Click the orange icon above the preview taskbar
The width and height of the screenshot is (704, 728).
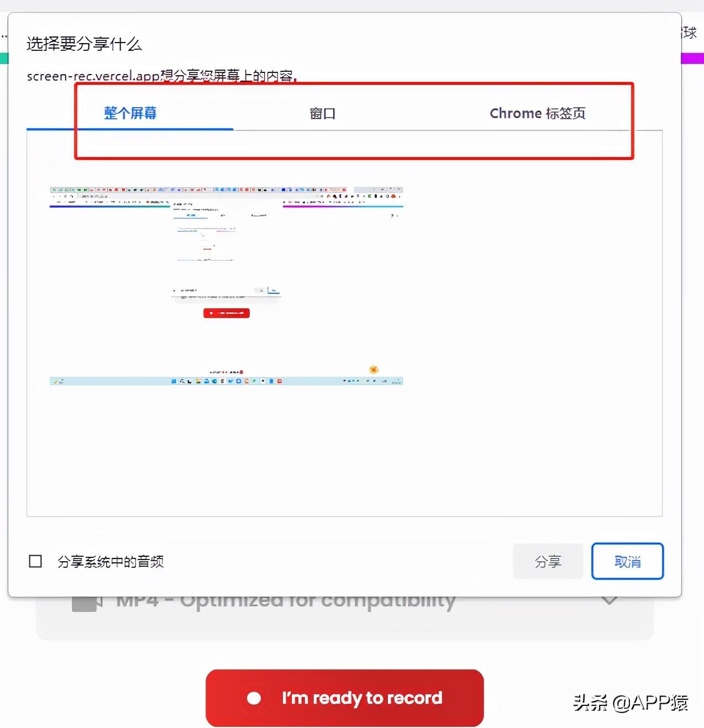tap(374, 370)
